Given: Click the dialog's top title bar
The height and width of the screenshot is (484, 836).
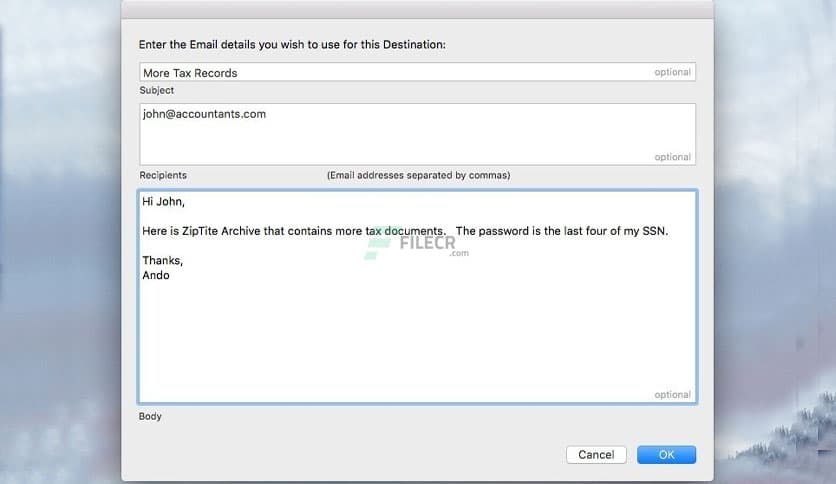Looking at the screenshot, I should (417, 9).
